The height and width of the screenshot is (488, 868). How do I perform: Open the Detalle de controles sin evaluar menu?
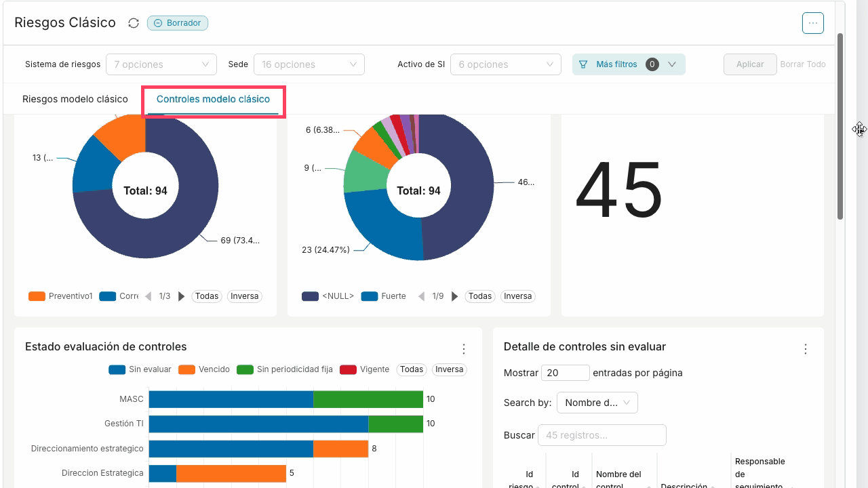click(x=806, y=349)
